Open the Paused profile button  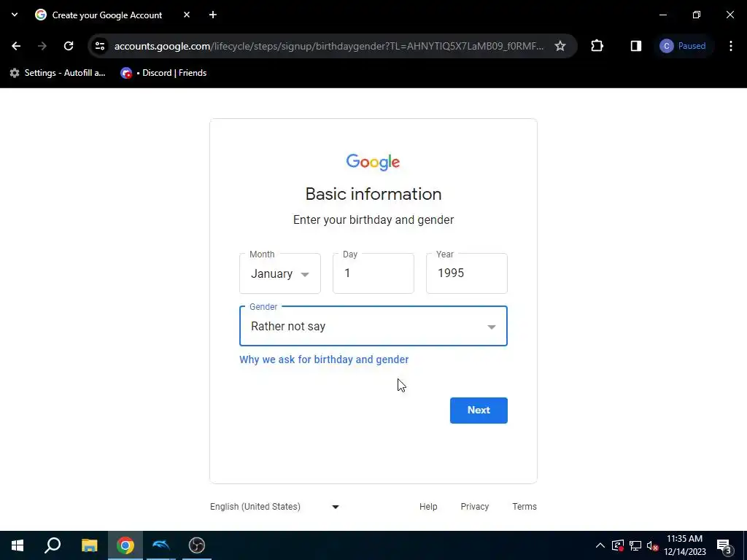coord(683,46)
